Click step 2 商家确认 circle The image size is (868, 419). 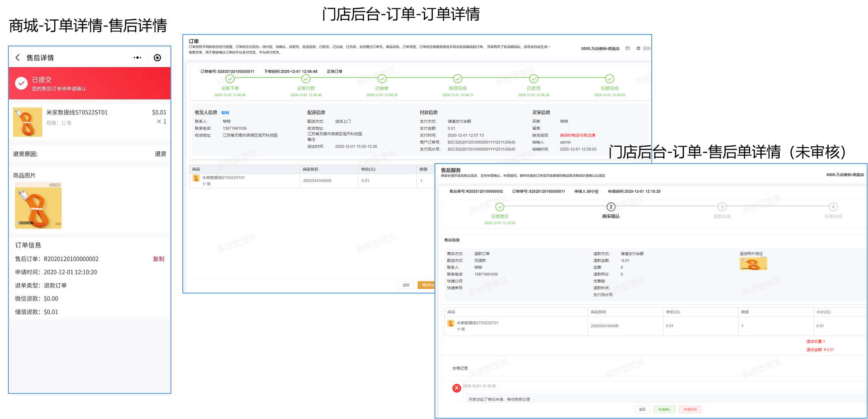[x=611, y=207]
